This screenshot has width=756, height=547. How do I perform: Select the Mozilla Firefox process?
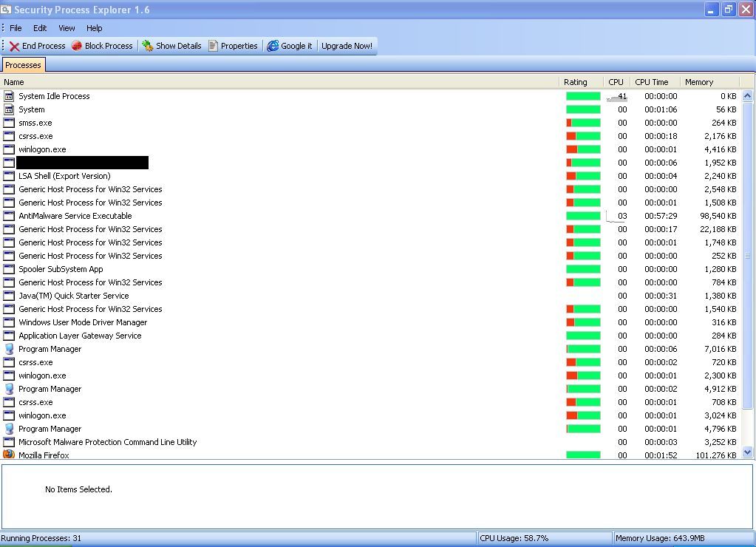pyautogui.click(x=370, y=455)
